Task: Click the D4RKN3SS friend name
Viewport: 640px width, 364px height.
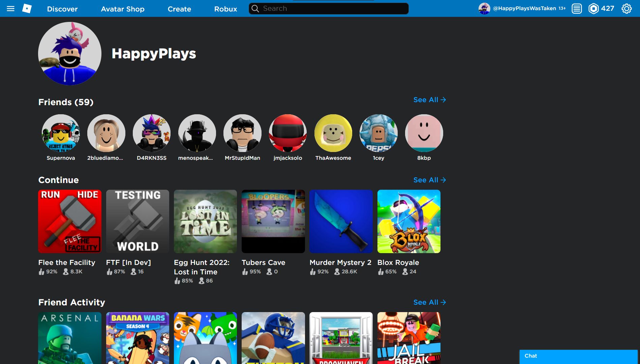Action: 152,158
